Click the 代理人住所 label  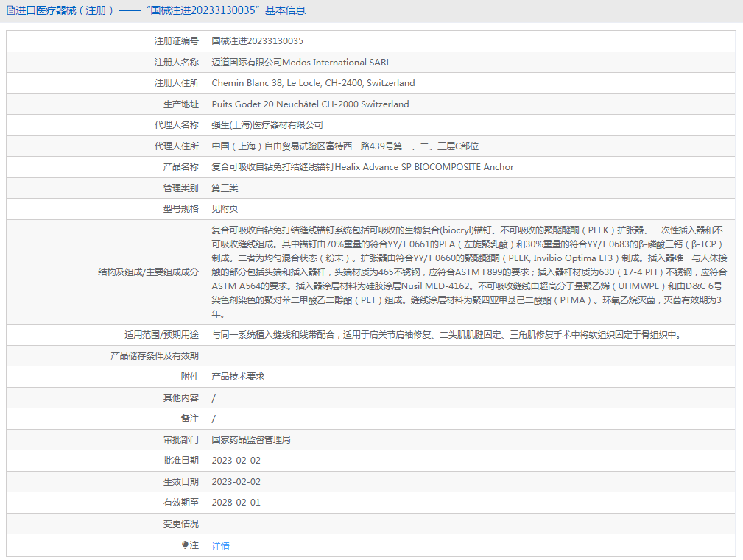click(176, 146)
